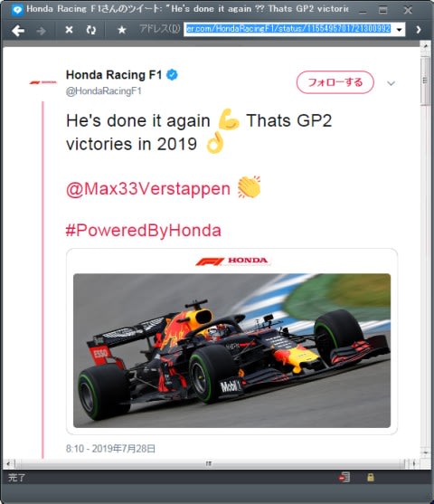Click the selected URL in the address field
This screenshot has width=434, height=504.
click(288, 29)
